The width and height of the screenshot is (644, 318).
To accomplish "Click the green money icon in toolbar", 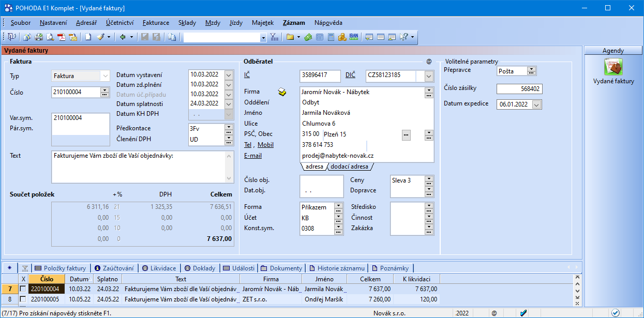I will 308,37.
